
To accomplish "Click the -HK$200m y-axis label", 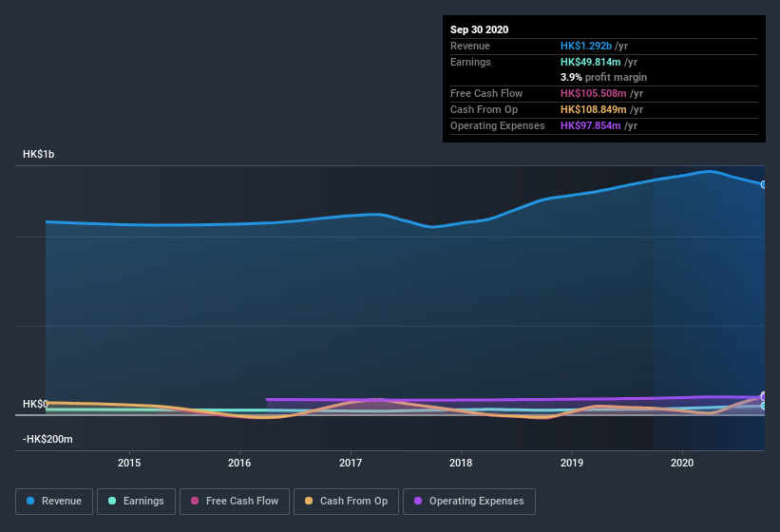I will [x=48, y=439].
